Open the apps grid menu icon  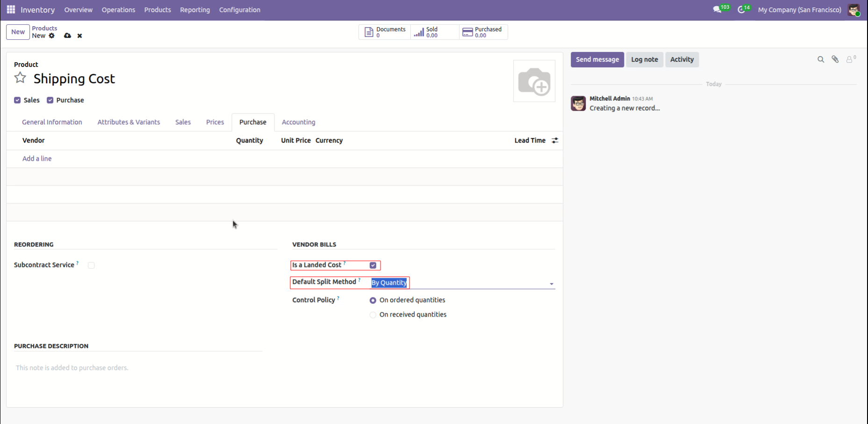11,9
